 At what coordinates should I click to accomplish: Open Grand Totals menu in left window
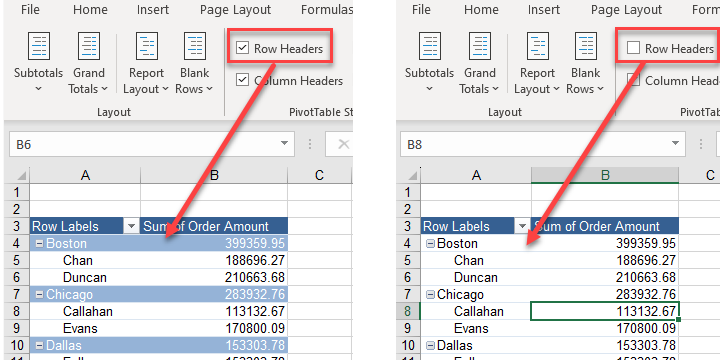[x=88, y=62]
